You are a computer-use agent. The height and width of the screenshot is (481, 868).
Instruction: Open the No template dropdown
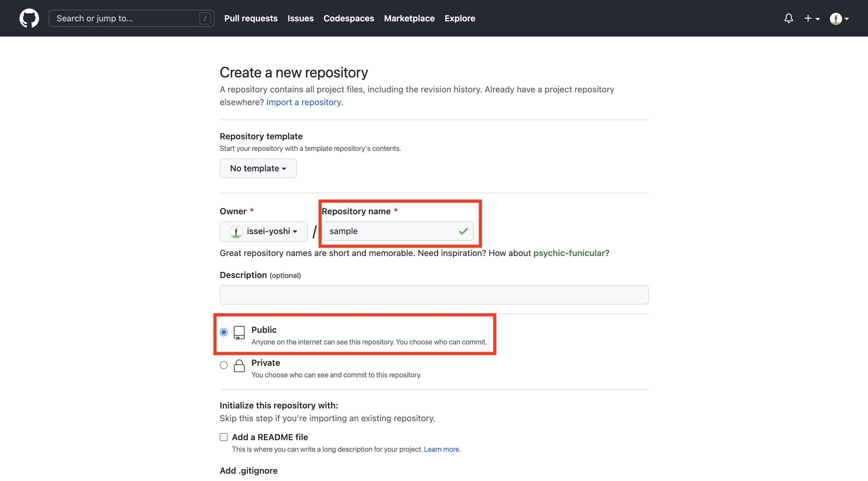(258, 168)
